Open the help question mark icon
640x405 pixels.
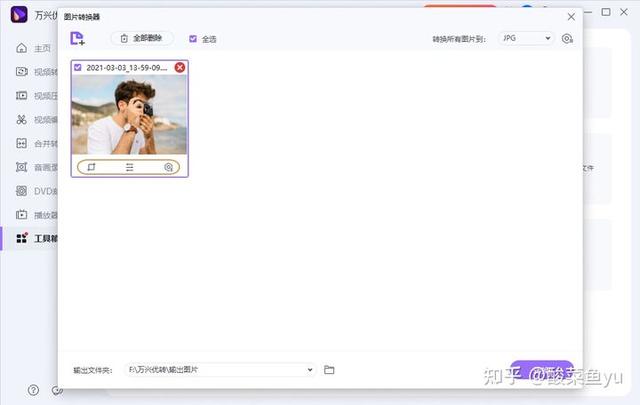(33, 390)
